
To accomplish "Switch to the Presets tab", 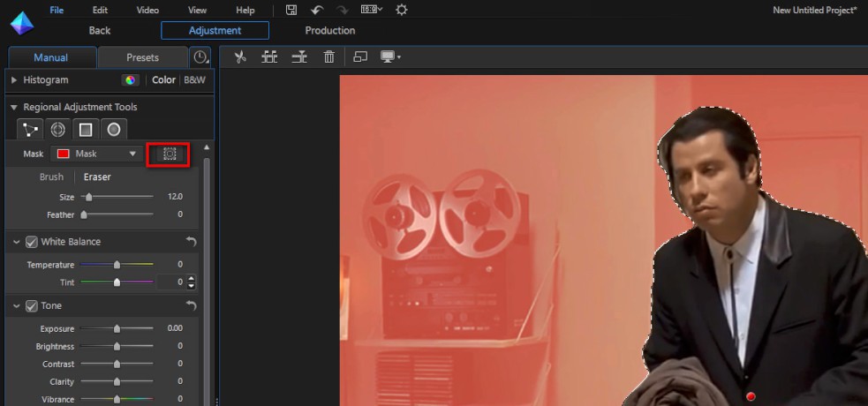I will tap(142, 57).
